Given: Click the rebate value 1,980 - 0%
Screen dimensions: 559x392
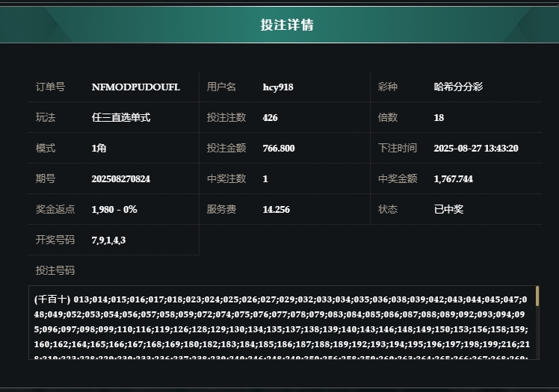Looking at the screenshot, I should [x=114, y=209].
